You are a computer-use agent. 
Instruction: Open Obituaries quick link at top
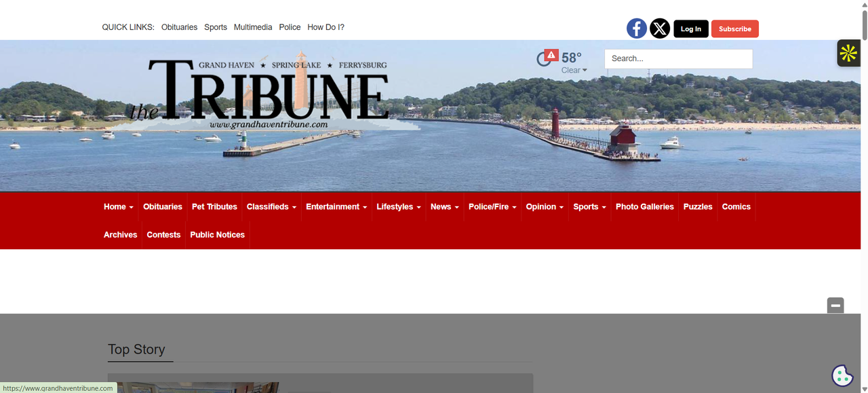[179, 27]
